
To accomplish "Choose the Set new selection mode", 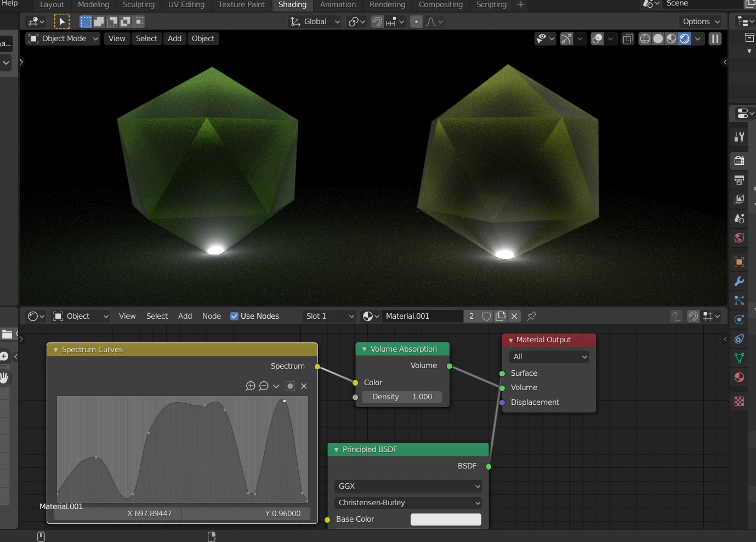I will (x=86, y=21).
